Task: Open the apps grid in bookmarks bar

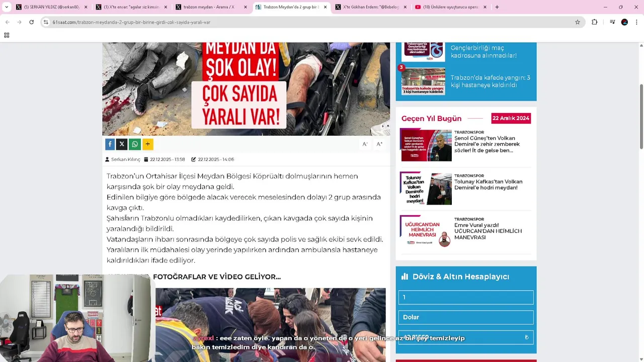Action: pyautogui.click(x=7, y=35)
